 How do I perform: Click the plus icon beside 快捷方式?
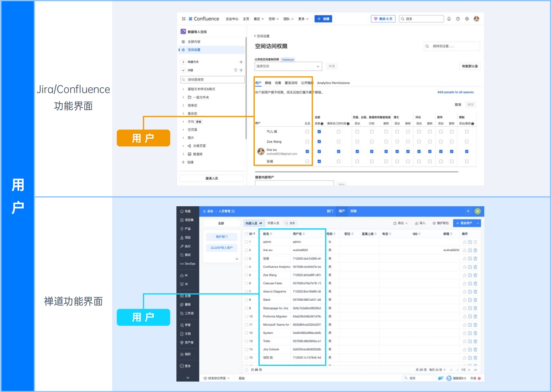pyautogui.click(x=241, y=62)
